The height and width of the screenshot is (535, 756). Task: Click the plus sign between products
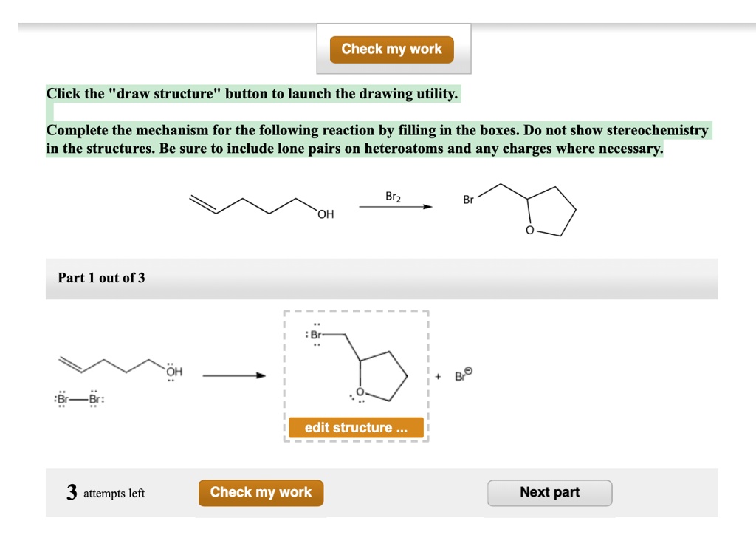[x=437, y=376]
